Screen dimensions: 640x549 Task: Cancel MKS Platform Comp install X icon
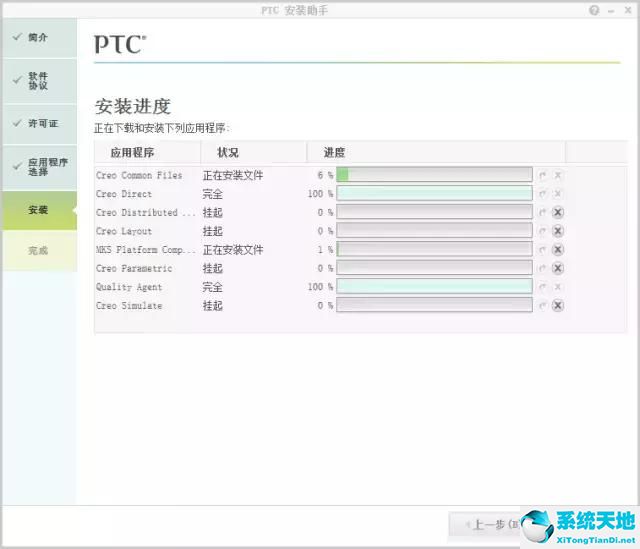(558, 249)
